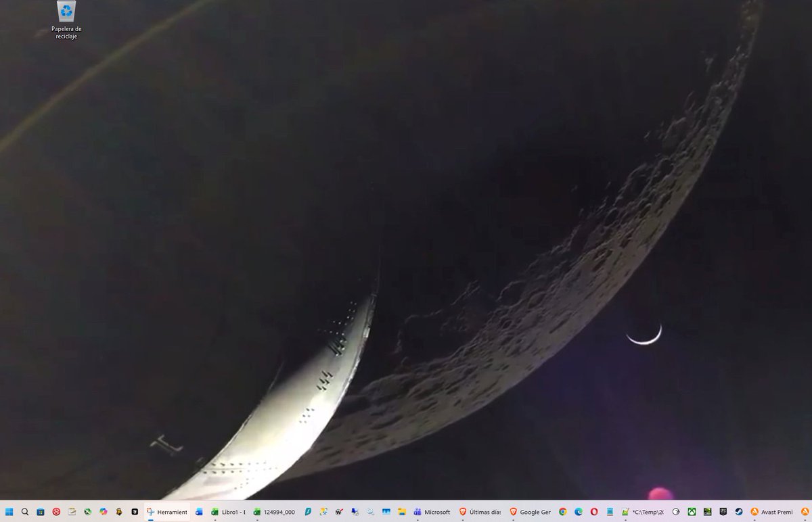The image size is (812, 522).
Task: Launch Microsoft Edge from the taskbar
Action: (x=579, y=512)
